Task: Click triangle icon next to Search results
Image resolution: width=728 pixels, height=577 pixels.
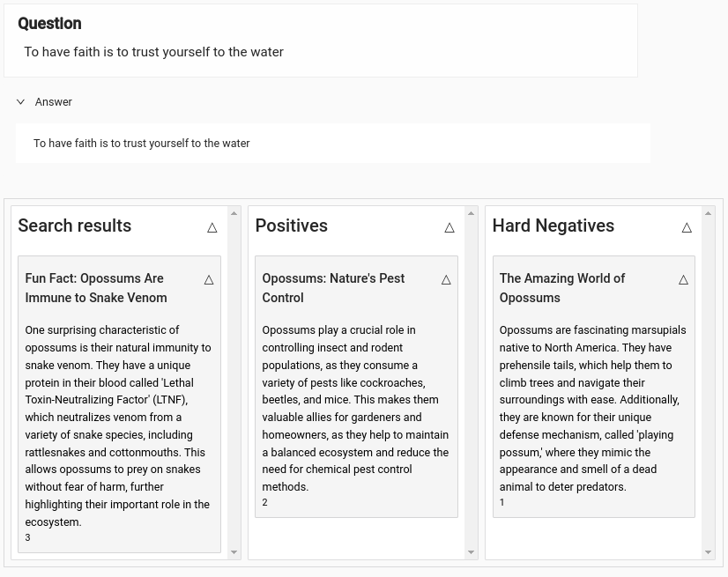Action: coord(212,227)
